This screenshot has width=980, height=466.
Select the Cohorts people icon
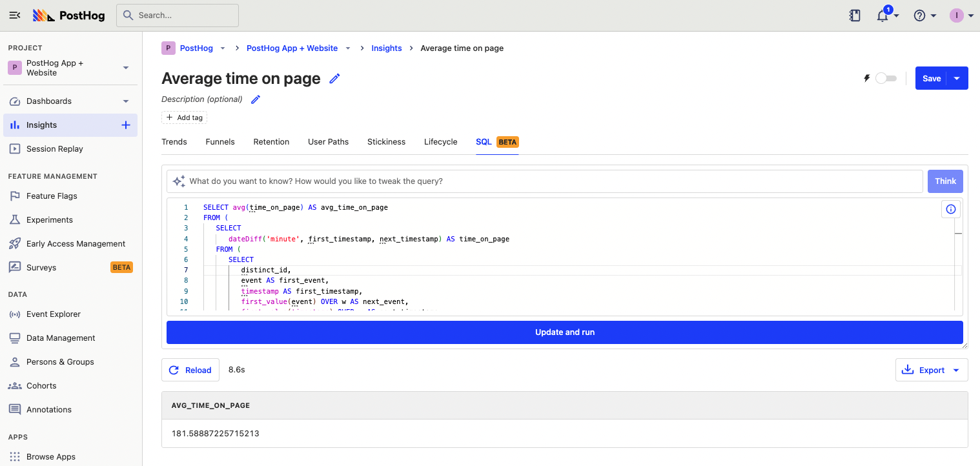[x=14, y=385]
